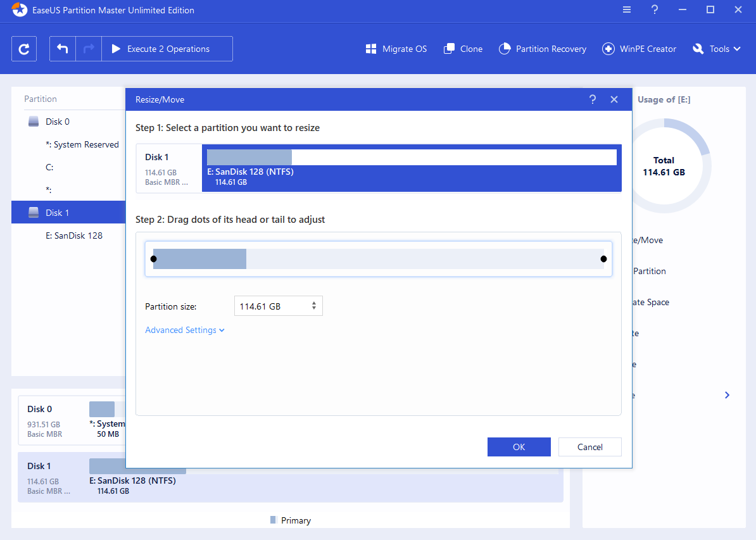Click the Total 114.61 GB usage chart
Screen dimensions: 756x540
pos(664,166)
